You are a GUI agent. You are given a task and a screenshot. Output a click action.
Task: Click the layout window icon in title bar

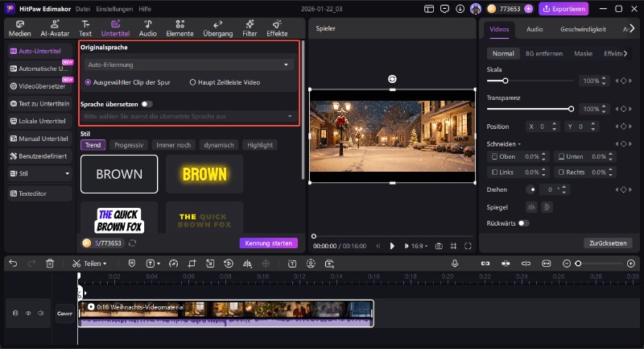click(429, 9)
